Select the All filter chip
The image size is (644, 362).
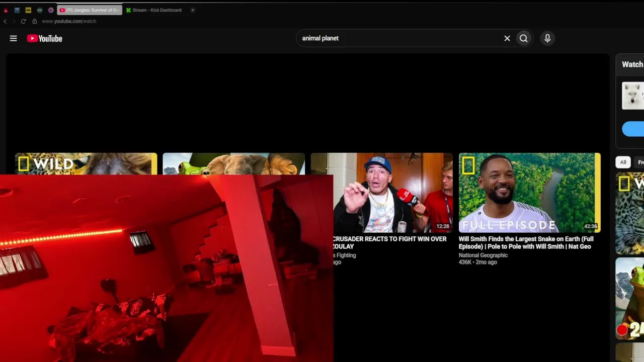tap(623, 162)
